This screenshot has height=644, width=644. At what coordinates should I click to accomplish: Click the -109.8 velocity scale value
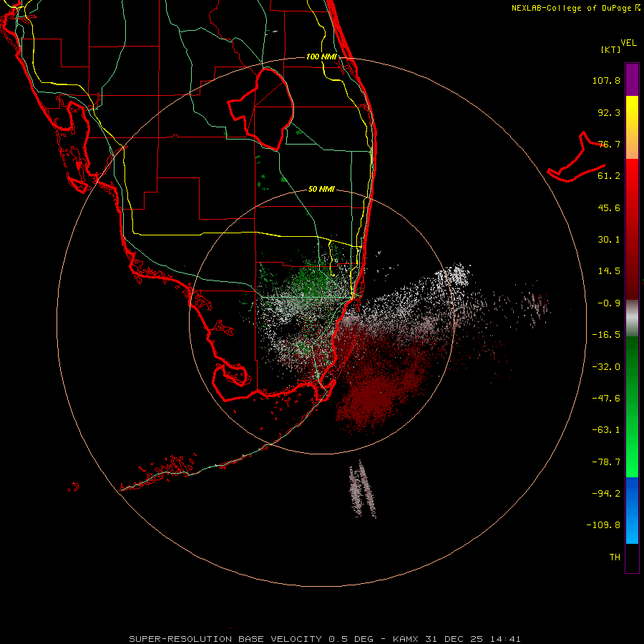click(603, 525)
